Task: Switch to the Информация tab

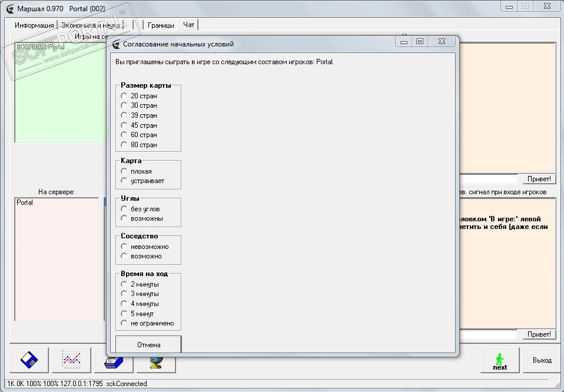Action: [34, 25]
